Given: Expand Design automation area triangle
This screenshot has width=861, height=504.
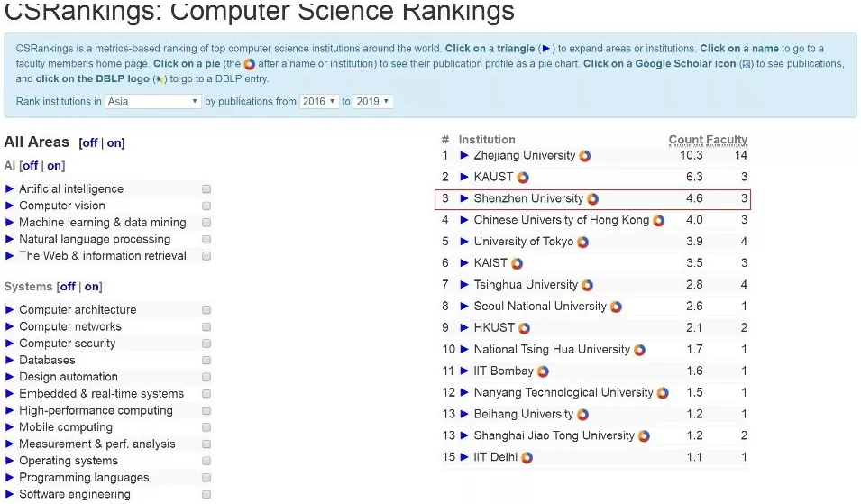Looking at the screenshot, I should (x=9, y=377).
